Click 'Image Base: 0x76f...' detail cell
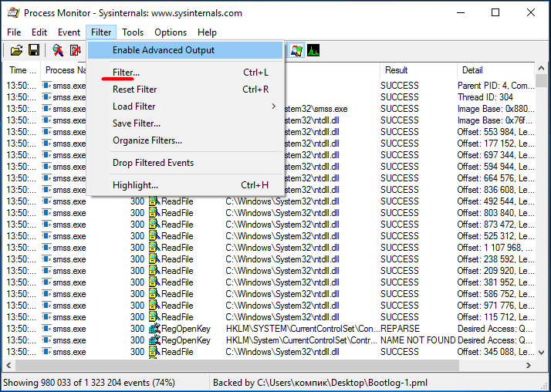The height and width of the screenshot is (392, 551). pos(495,120)
